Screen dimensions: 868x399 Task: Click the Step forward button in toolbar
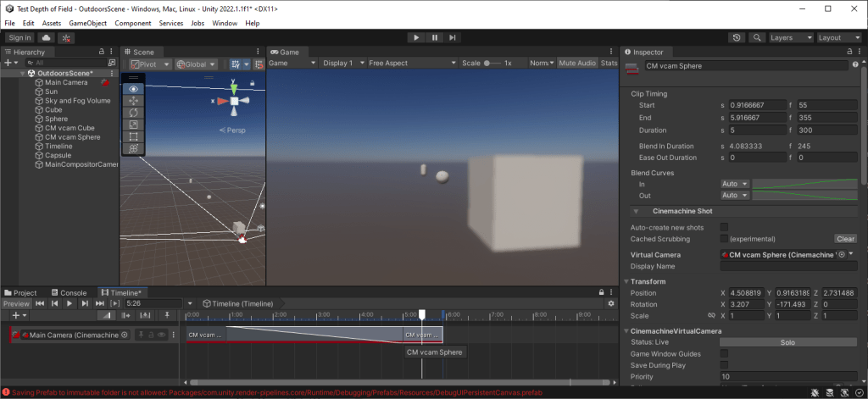[453, 38]
